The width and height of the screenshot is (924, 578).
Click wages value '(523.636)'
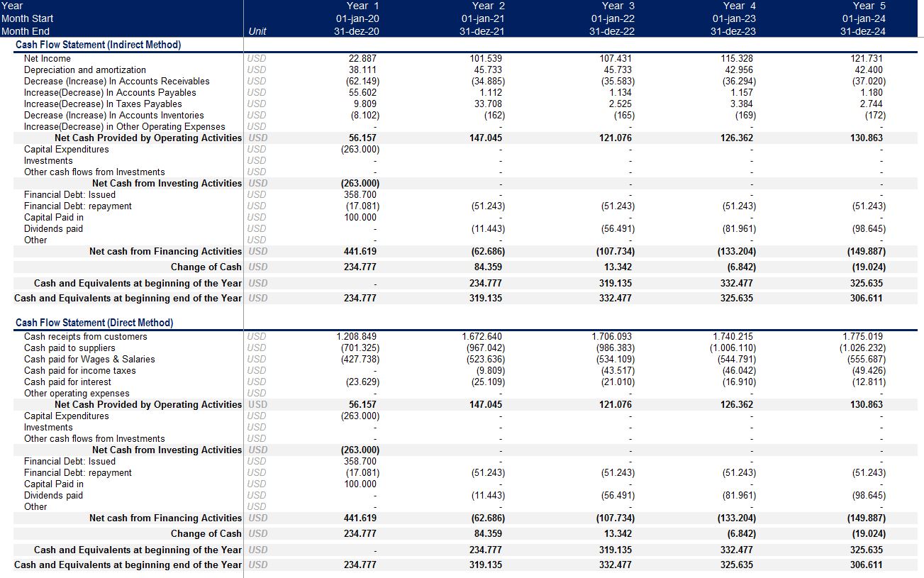(486, 359)
